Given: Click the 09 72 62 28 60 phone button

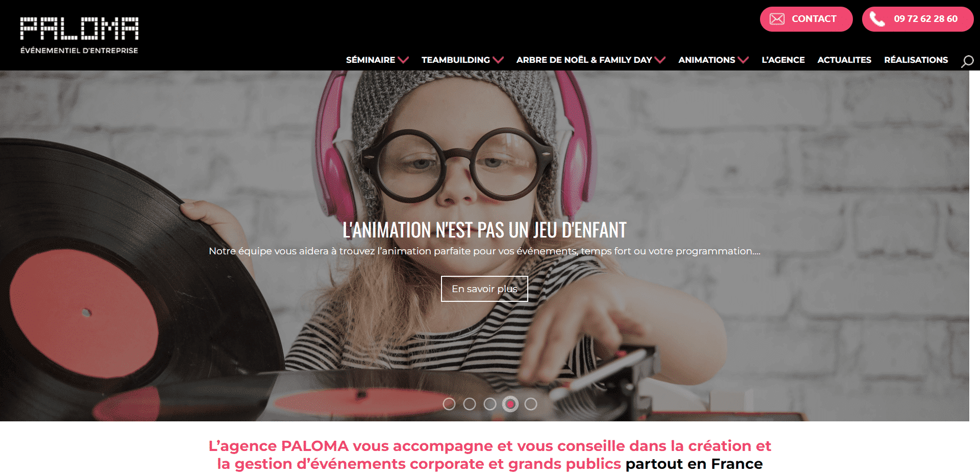Looking at the screenshot, I should pyautogui.click(x=918, y=19).
